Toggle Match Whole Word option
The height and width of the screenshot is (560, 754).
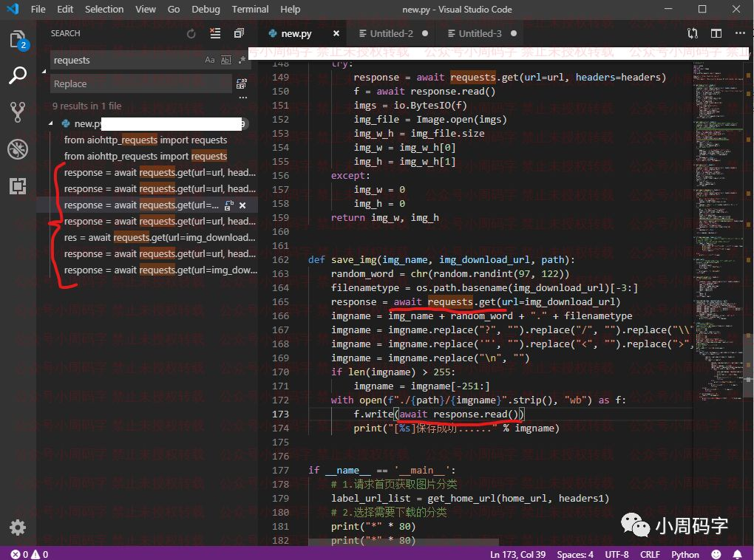[226, 61]
